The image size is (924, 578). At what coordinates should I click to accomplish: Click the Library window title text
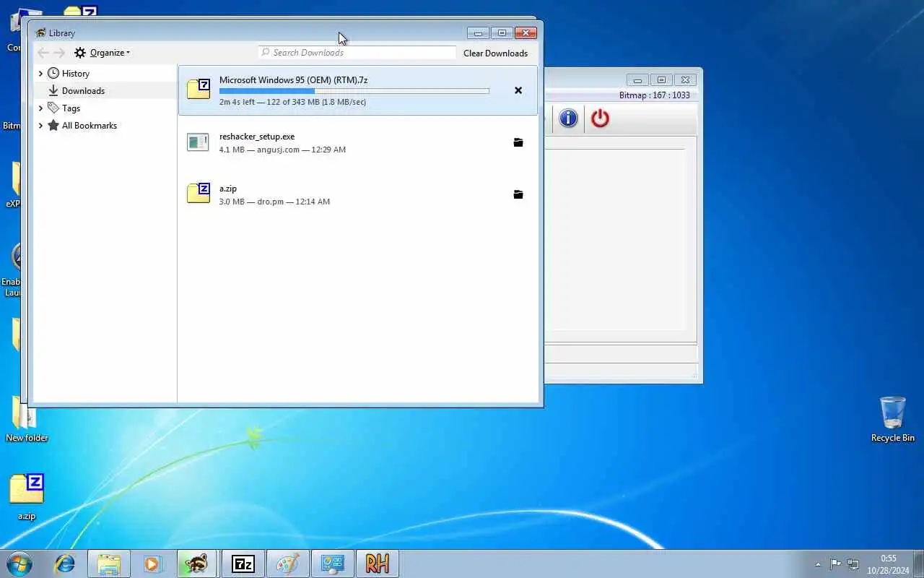pos(62,33)
